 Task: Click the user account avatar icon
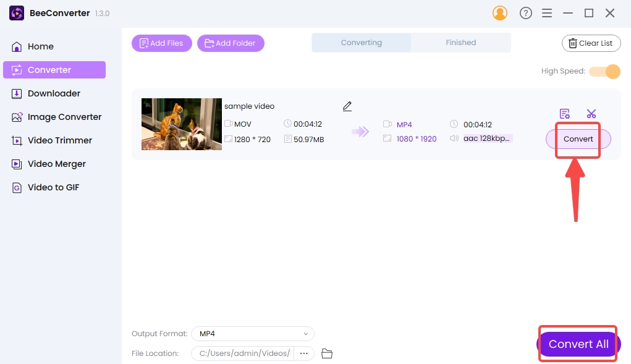(x=500, y=13)
